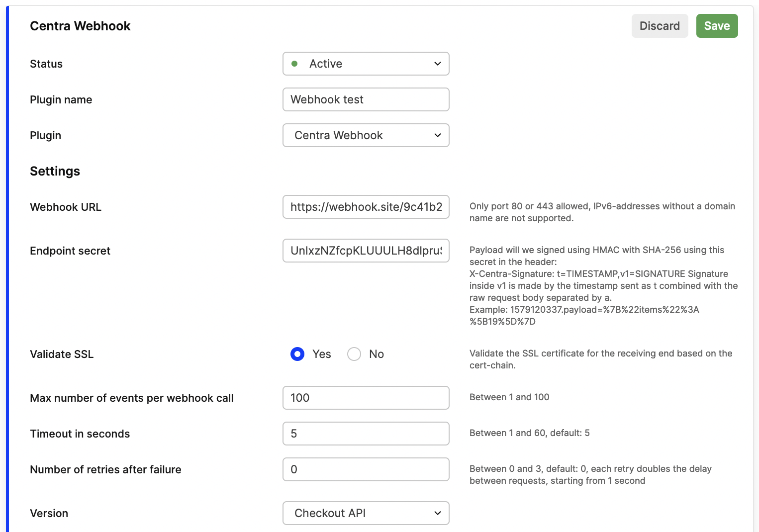The image size is (759, 532).
Task: Click the Centra Webhook page heading
Action: pos(80,25)
